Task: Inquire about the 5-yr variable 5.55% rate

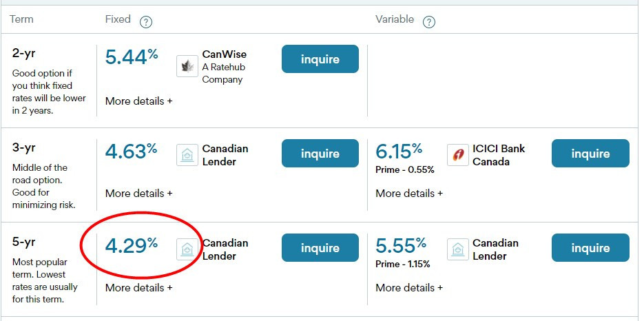Action: (590, 248)
